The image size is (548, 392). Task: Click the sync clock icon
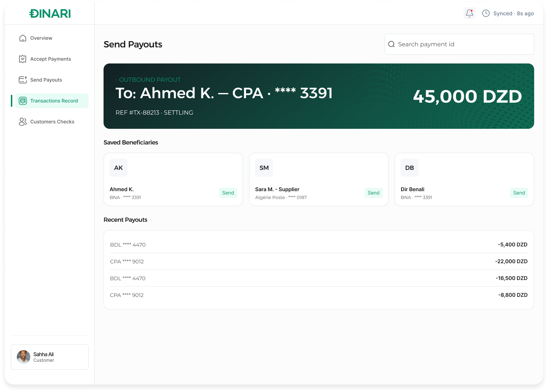(x=486, y=13)
